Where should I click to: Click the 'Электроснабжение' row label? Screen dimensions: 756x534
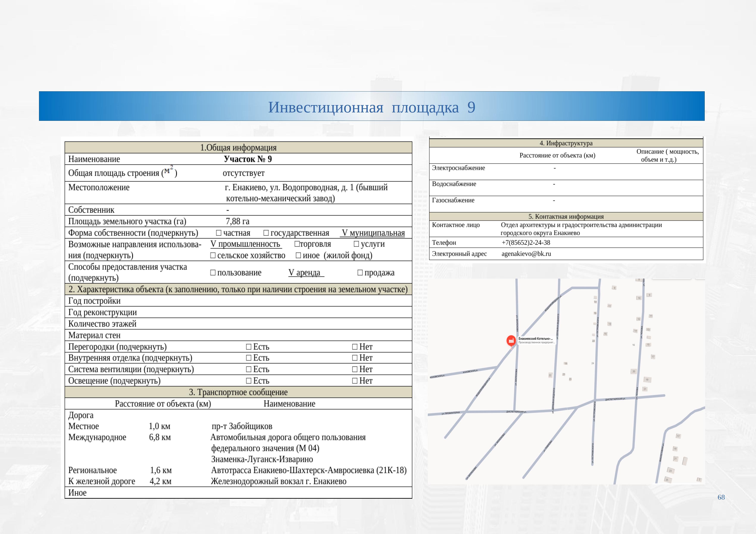point(458,168)
